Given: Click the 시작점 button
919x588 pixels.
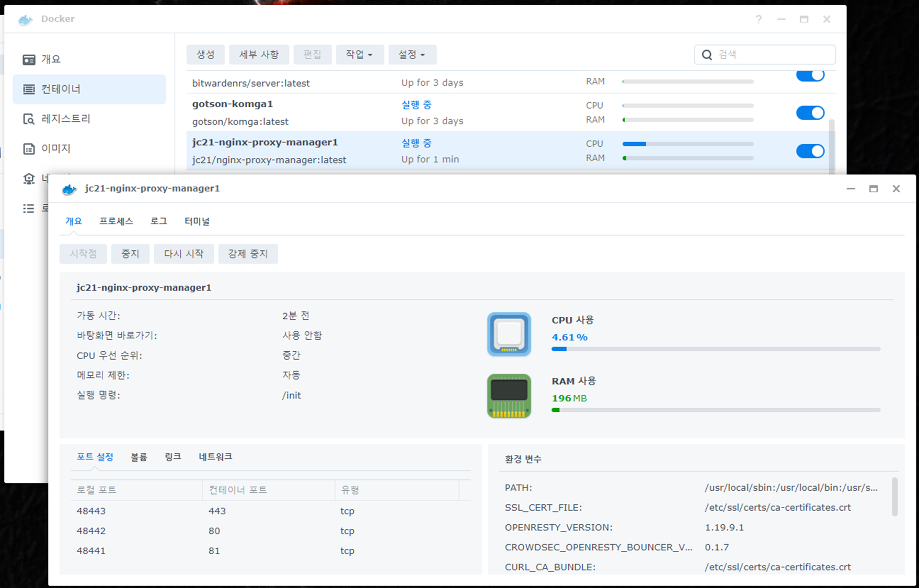Looking at the screenshot, I should pos(83,254).
